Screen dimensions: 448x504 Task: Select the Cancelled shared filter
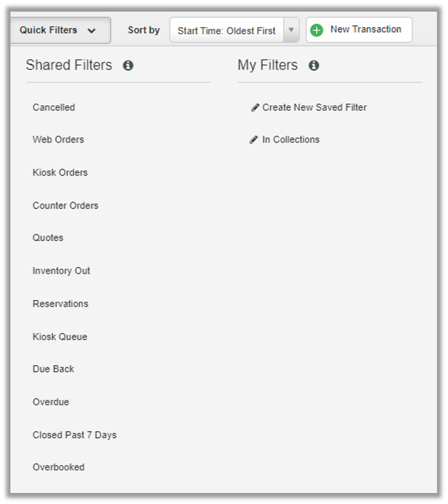click(54, 107)
